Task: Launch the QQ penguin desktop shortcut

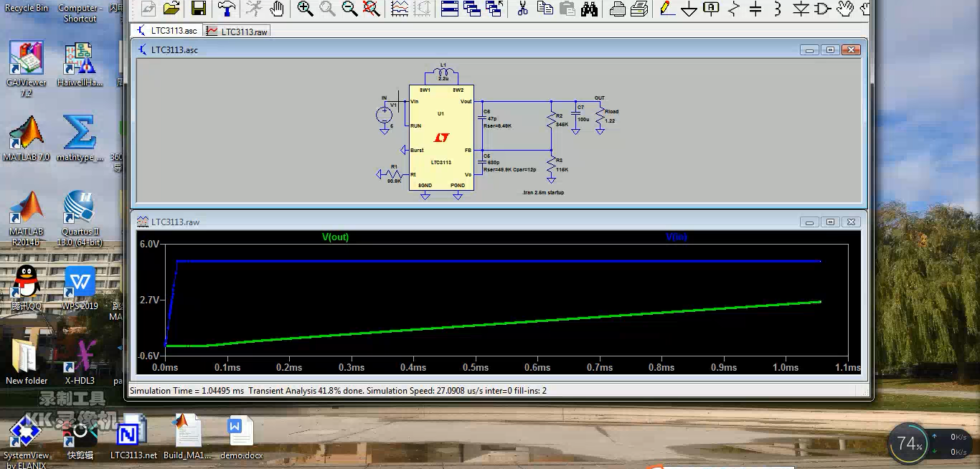Action: [x=27, y=288]
